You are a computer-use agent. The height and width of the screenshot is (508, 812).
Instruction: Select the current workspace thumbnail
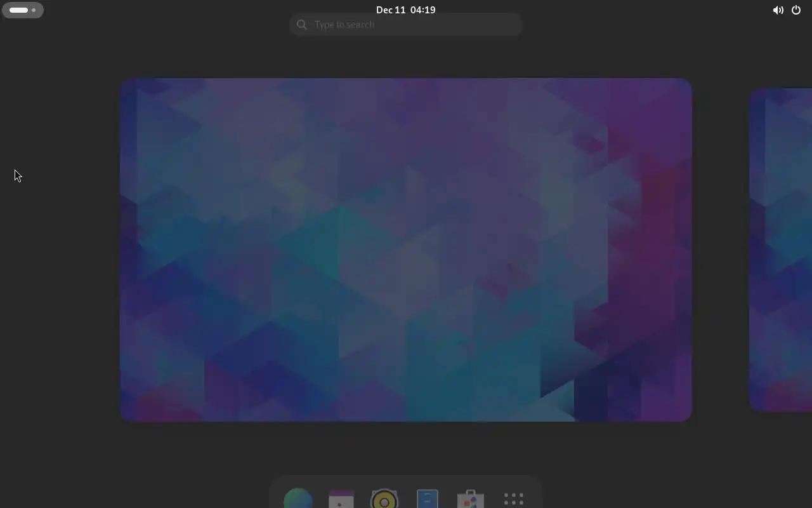[406, 250]
